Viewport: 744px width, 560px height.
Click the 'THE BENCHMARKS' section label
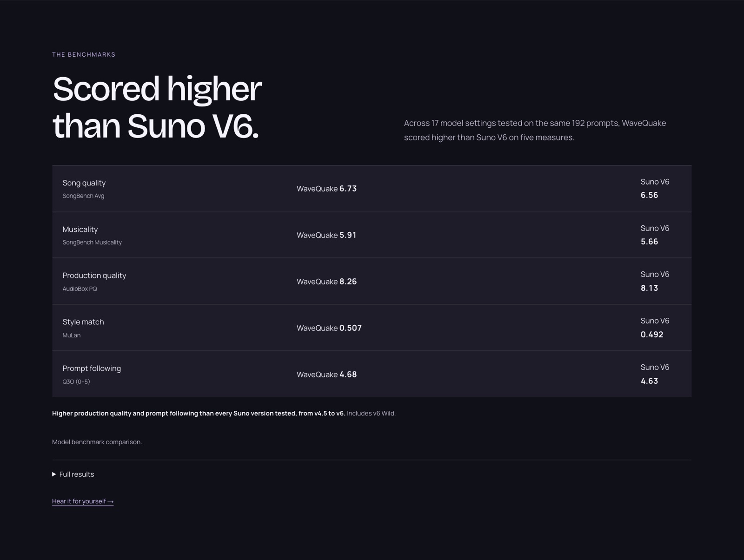84,54
